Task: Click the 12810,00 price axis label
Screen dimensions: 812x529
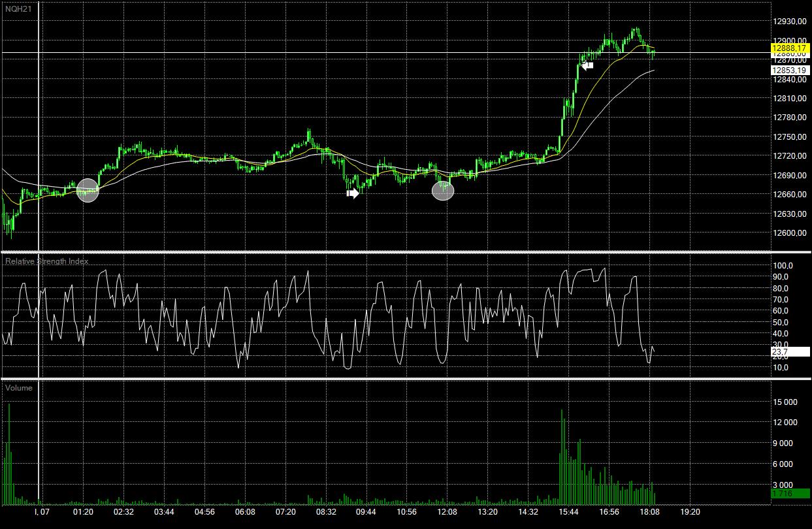Action: point(789,99)
